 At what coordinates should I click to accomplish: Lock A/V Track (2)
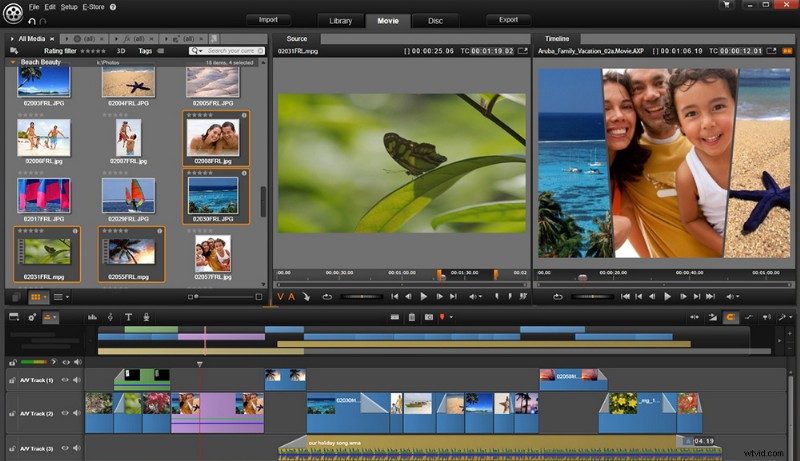tap(12, 413)
